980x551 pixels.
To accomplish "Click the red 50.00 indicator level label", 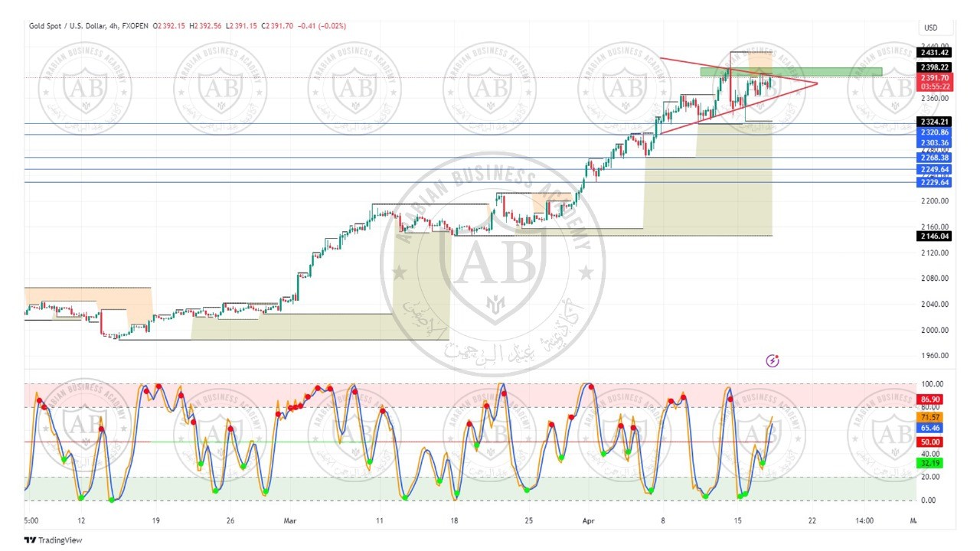I will (x=931, y=442).
